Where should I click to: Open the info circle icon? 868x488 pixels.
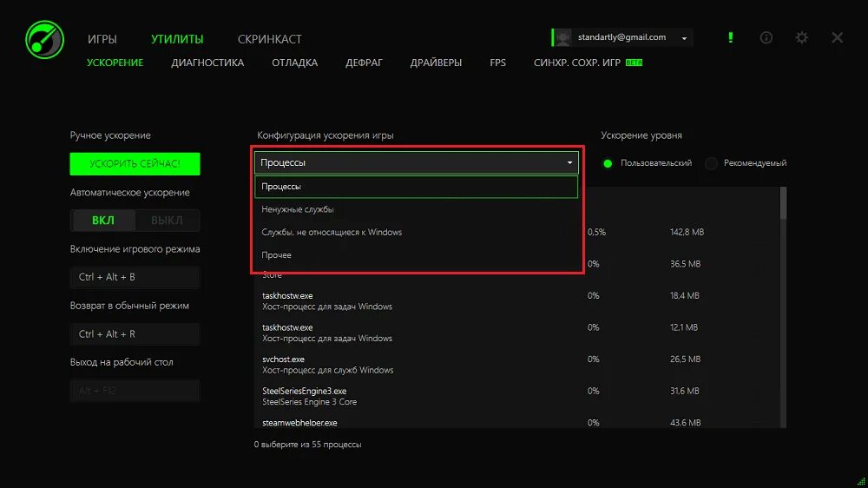[766, 37]
